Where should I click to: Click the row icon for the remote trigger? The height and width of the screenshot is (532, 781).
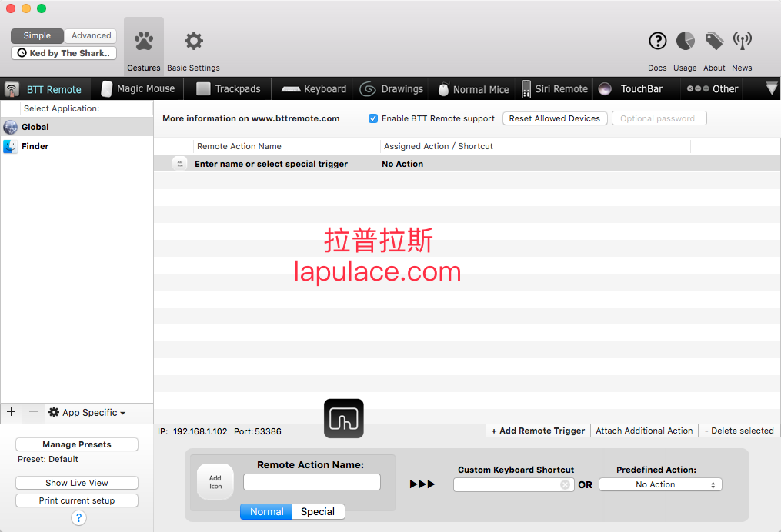[180, 163]
